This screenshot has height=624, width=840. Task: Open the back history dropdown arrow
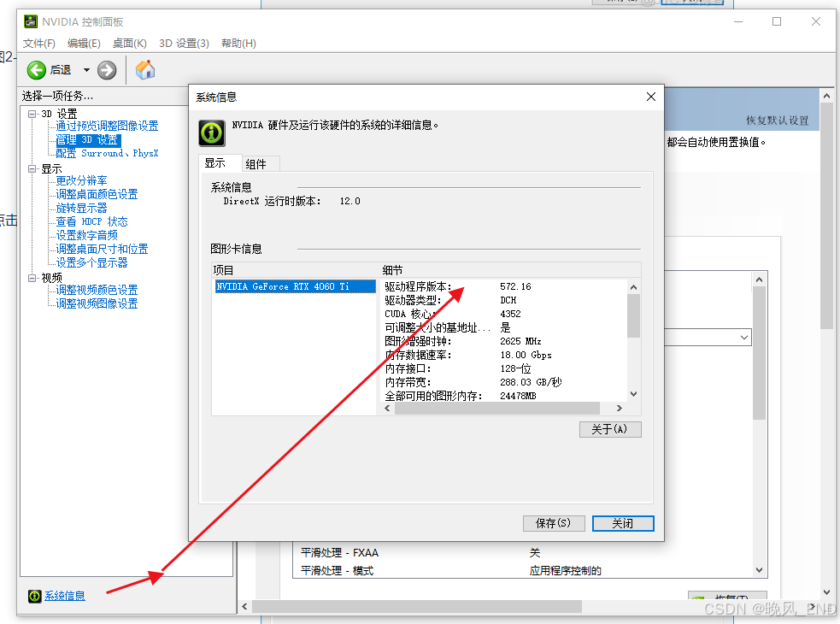pos(86,70)
